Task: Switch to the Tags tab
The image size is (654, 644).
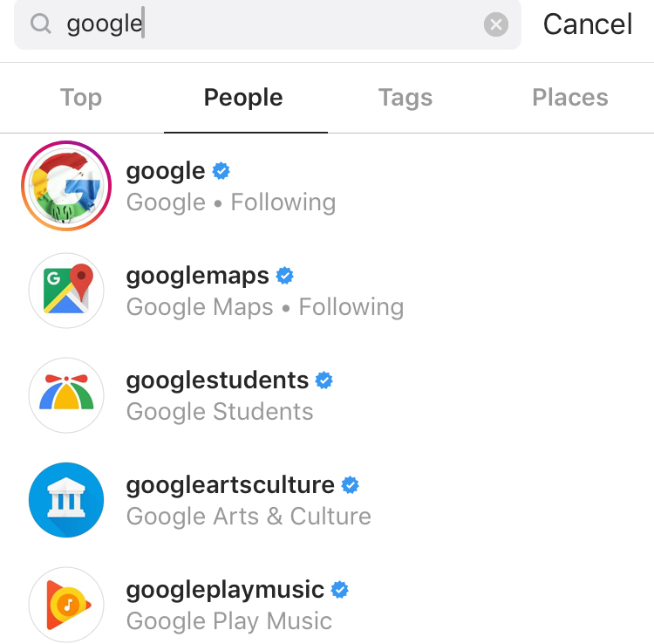Action: pos(405,98)
